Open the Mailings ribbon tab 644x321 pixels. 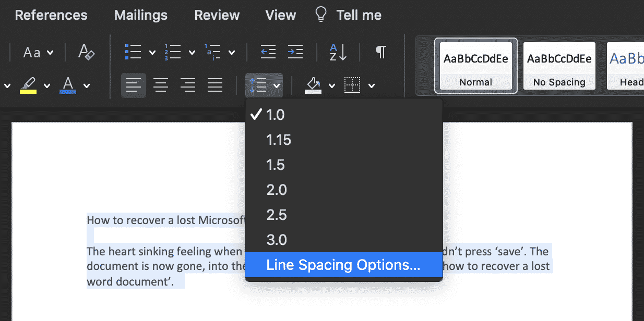click(x=140, y=15)
